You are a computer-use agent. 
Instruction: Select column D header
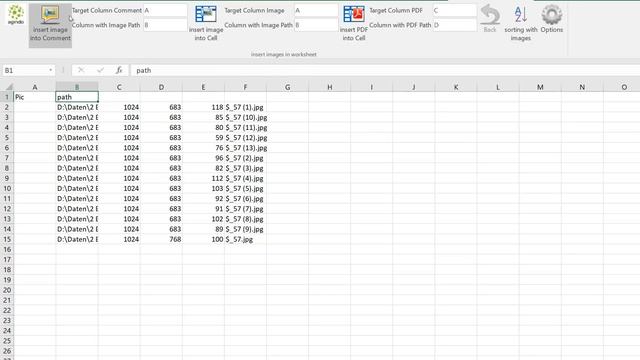(x=161, y=87)
